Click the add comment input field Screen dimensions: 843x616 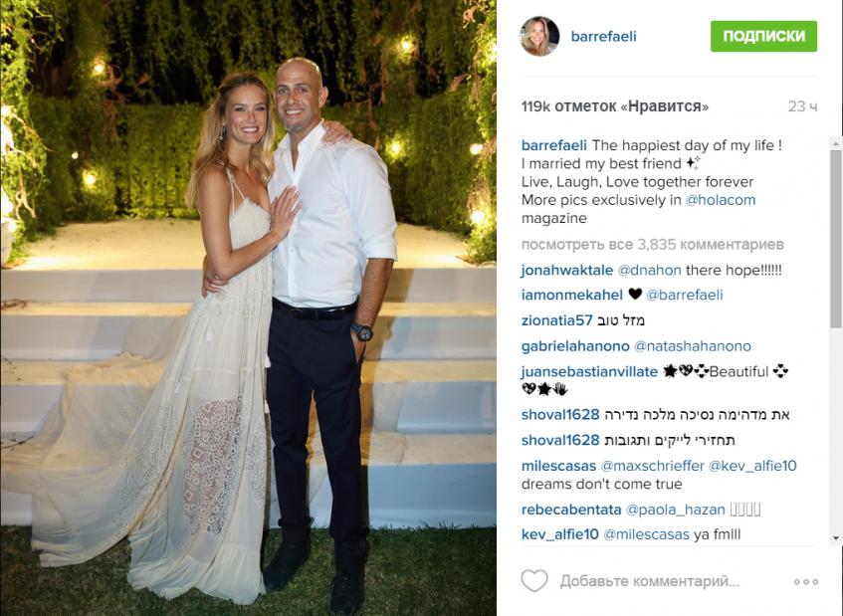(650, 581)
